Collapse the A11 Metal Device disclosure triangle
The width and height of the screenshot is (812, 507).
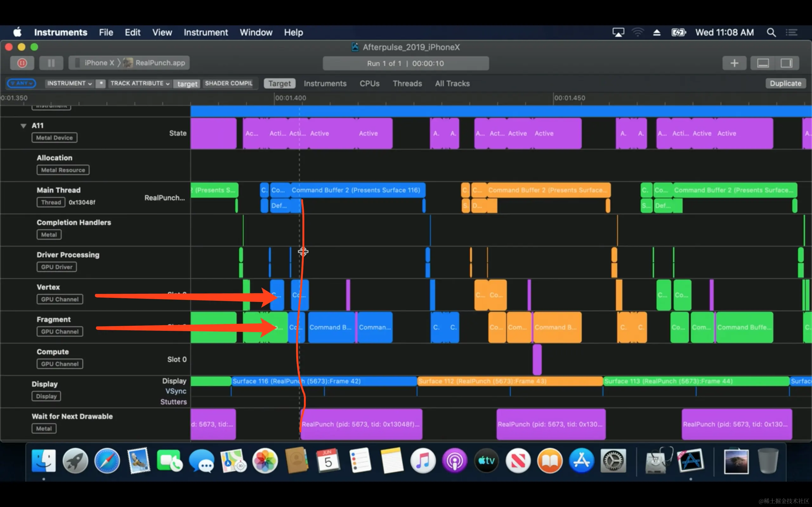point(23,126)
